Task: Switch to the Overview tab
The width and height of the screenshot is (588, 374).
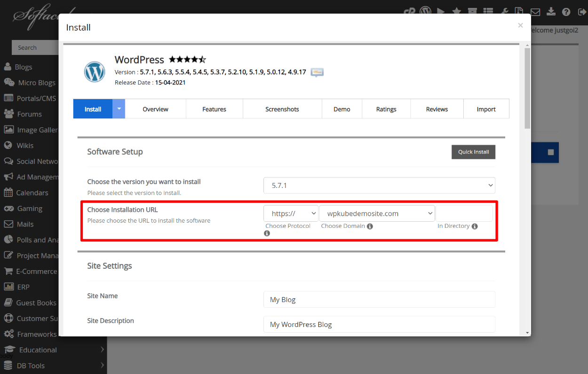Action: click(155, 109)
